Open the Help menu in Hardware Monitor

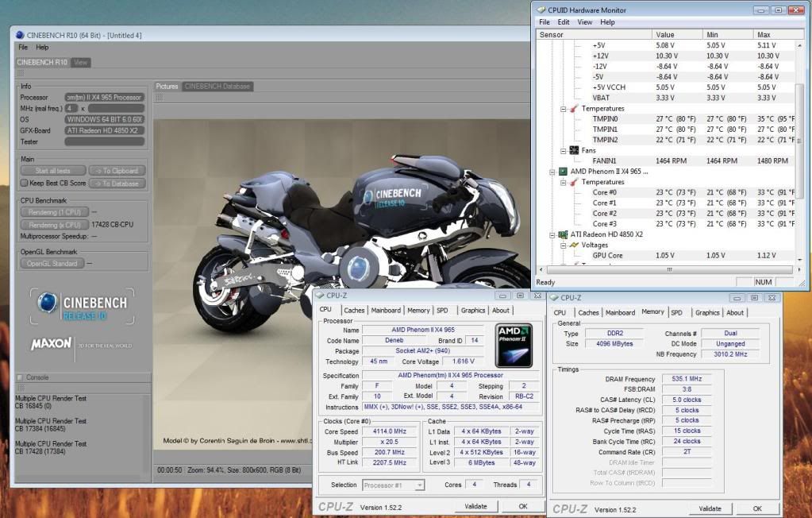607,22
